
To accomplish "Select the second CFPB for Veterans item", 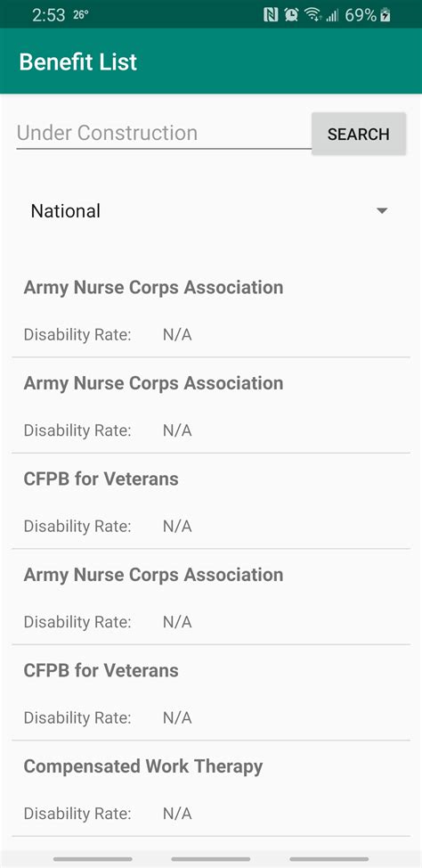I will click(211, 693).
